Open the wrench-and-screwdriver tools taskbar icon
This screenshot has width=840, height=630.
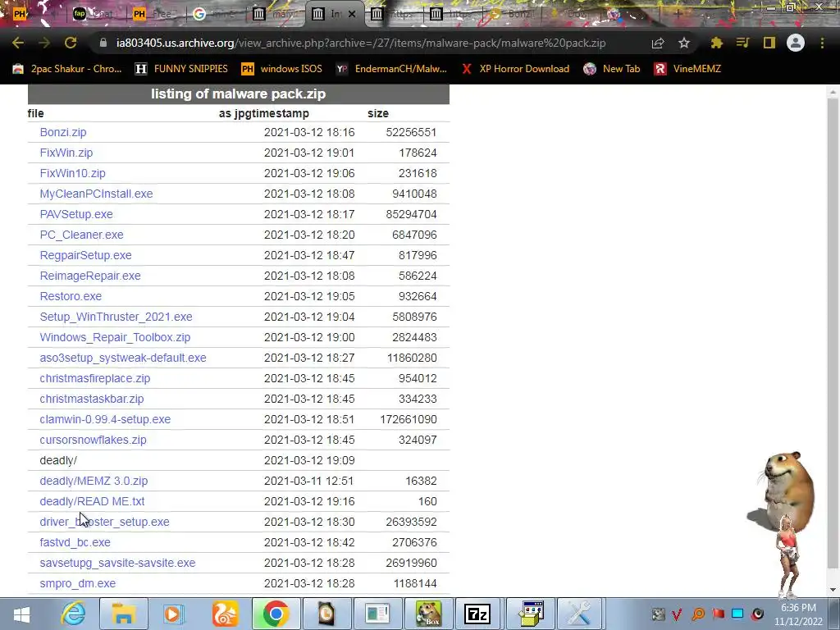pos(579,614)
